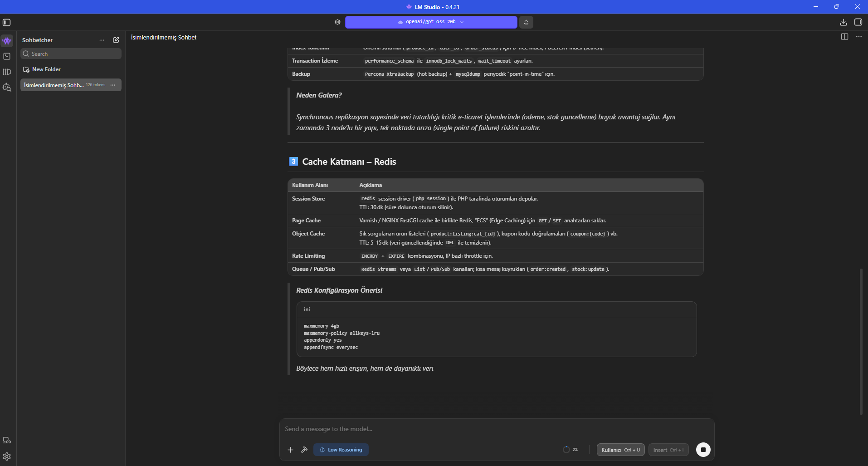Screen dimensions: 868x466
Task: Open My Models library icon
Action: (7, 72)
